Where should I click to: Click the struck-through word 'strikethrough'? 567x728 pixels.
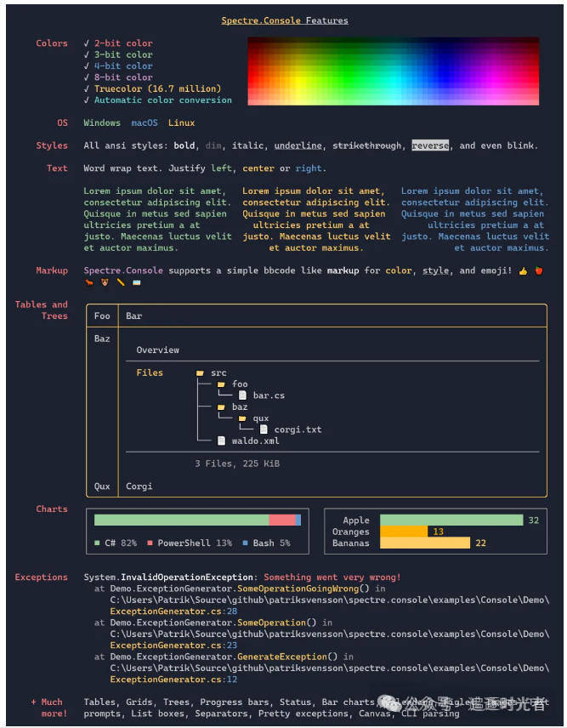click(x=366, y=145)
